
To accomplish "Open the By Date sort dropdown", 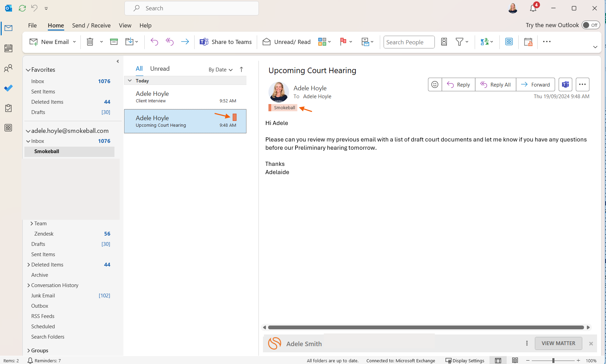I will pyautogui.click(x=220, y=69).
